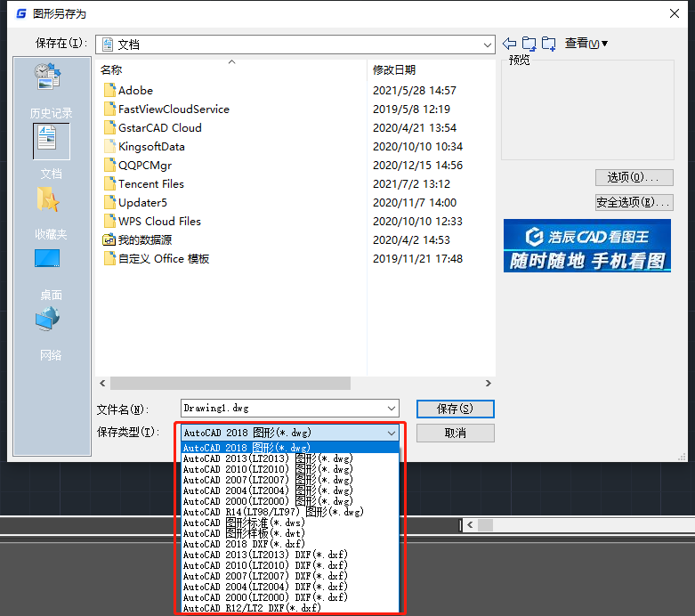Click the drawing area scroll left arrow
695x616 pixels.
pos(470,525)
